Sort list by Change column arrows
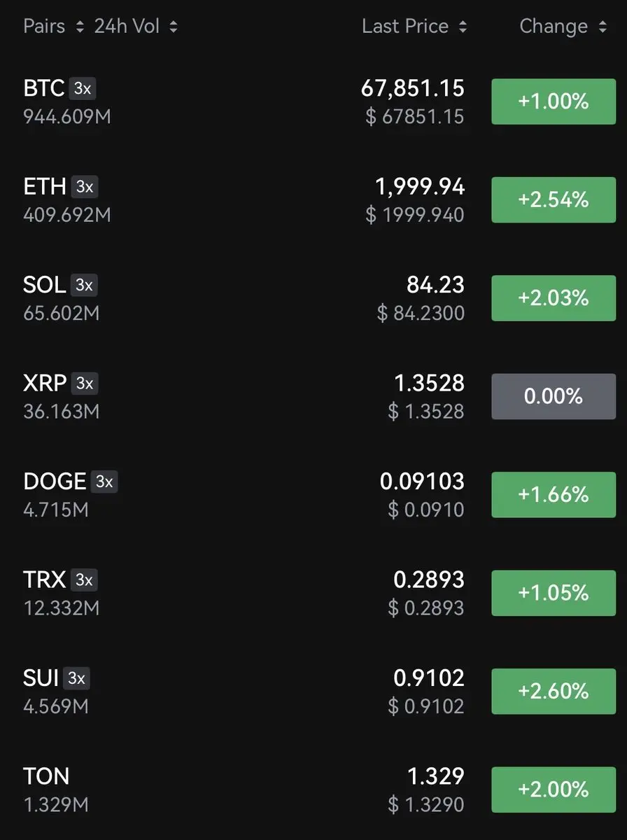627x840 pixels. pyautogui.click(x=603, y=27)
